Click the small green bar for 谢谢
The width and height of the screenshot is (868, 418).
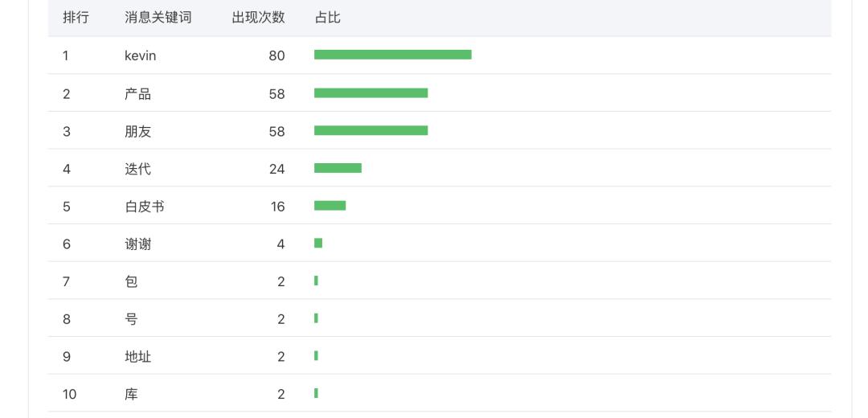click(318, 243)
